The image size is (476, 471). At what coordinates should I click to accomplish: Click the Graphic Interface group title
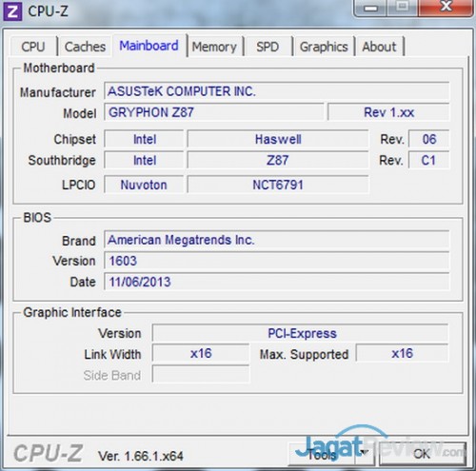pos(72,312)
